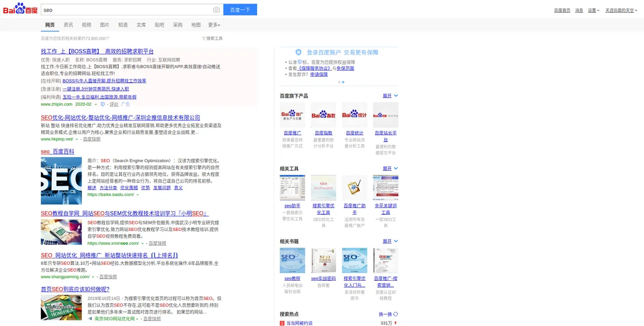Click the SEO encyclopedia thumbnail image
644x326 pixels.
click(x=61, y=180)
